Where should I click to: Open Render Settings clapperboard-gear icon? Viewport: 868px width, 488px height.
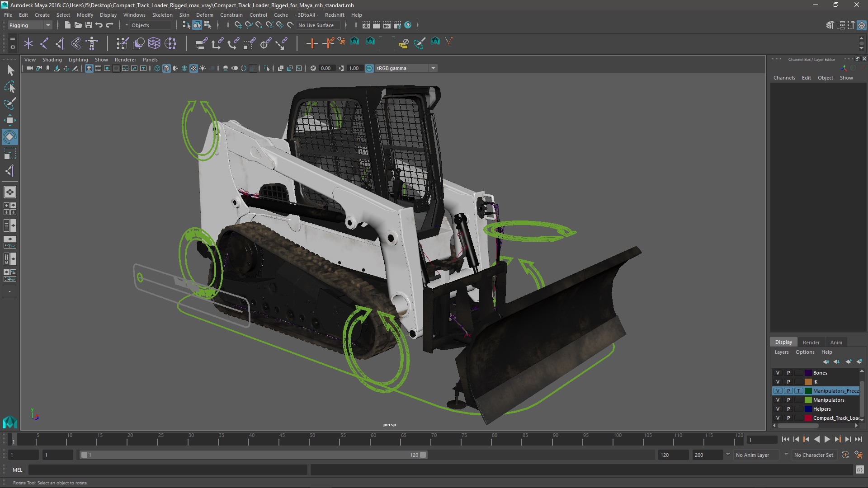point(397,25)
